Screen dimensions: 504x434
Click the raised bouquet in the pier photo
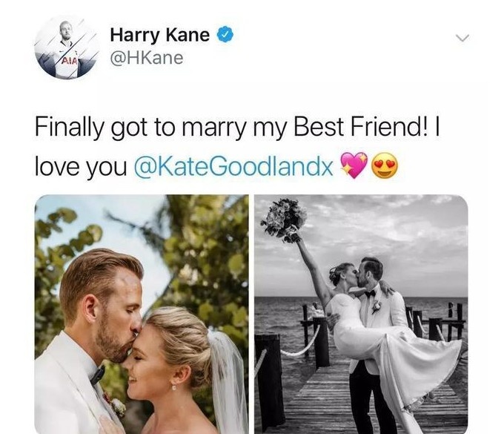coord(285,220)
